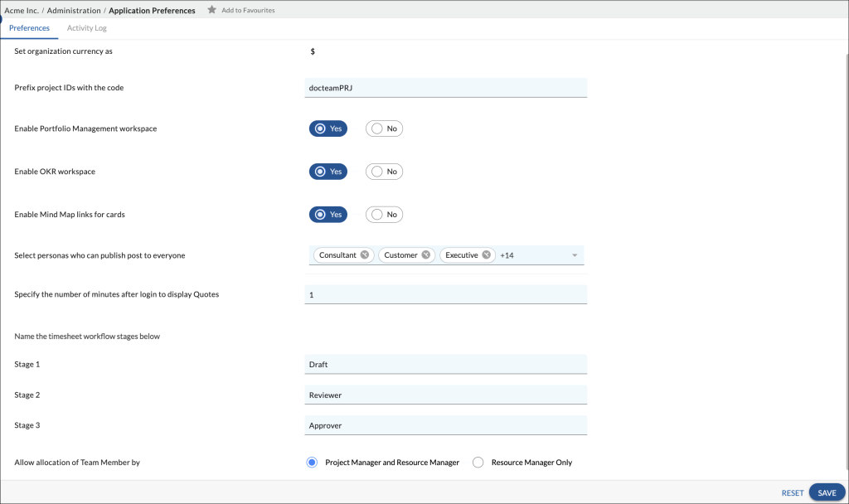Image resolution: width=849 pixels, height=504 pixels.
Task: Click the Stage 1 Draft input field
Action: [x=445, y=364]
